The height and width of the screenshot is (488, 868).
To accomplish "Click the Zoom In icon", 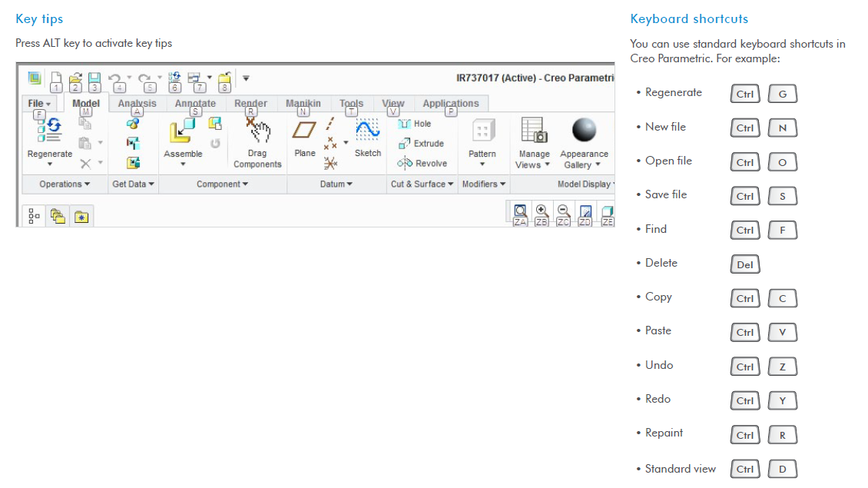I will pyautogui.click(x=542, y=211).
